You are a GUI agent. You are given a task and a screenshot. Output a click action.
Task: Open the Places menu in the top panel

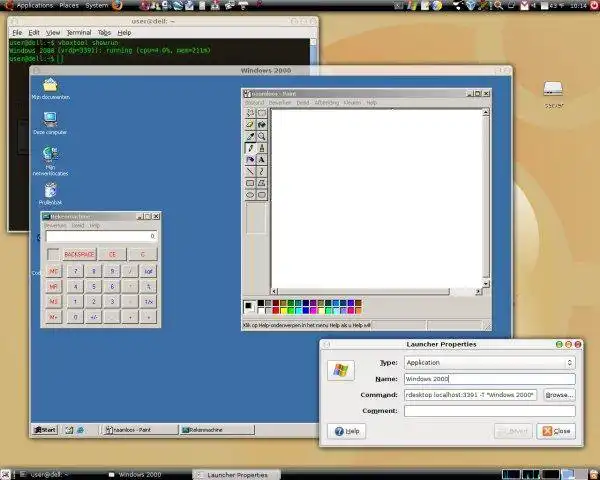coord(69,5)
